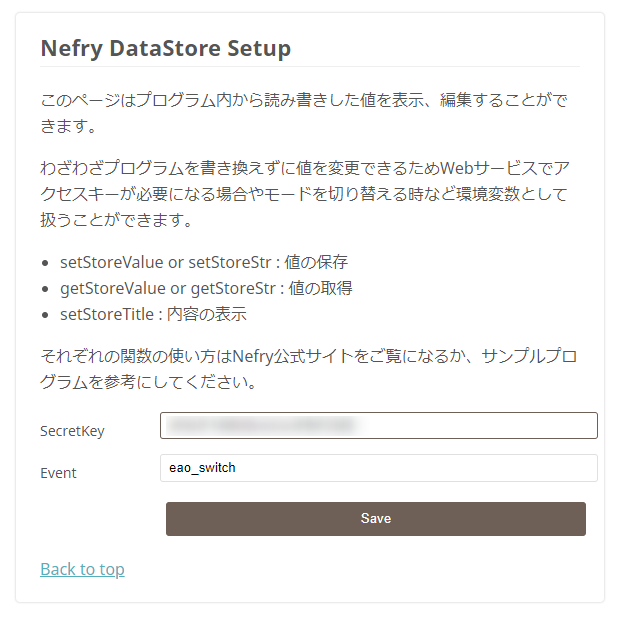Focus the SecretKey input field
The width and height of the screenshot is (639, 628).
378,426
